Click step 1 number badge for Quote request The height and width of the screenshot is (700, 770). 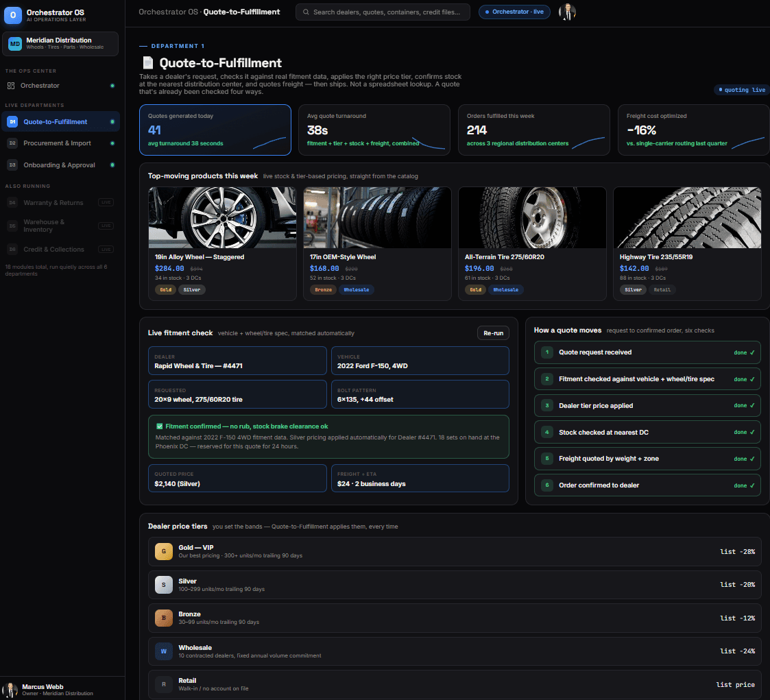point(546,352)
